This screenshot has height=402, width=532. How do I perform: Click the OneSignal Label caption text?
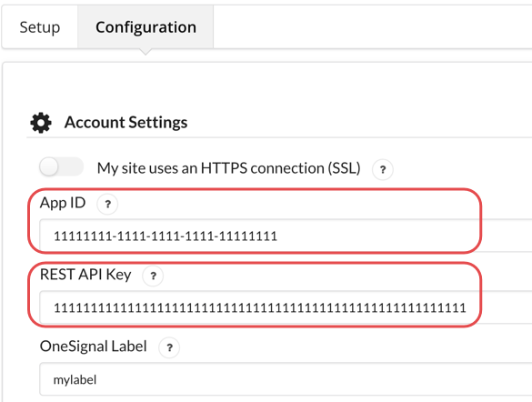coord(94,347)
